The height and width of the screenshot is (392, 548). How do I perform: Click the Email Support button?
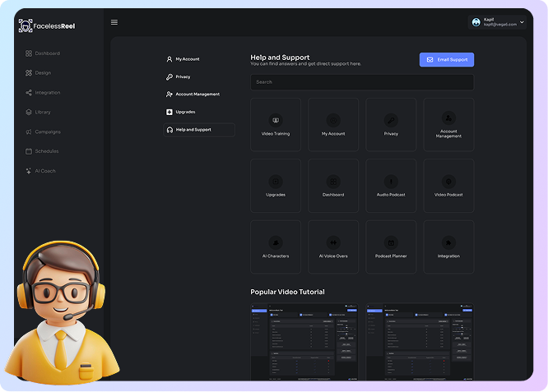pyautogui.click(x=446, y=60)
